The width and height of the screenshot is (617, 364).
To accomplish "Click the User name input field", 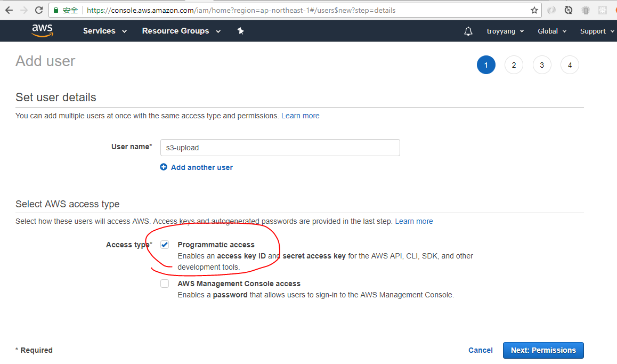I will click(x=280, y=148).
